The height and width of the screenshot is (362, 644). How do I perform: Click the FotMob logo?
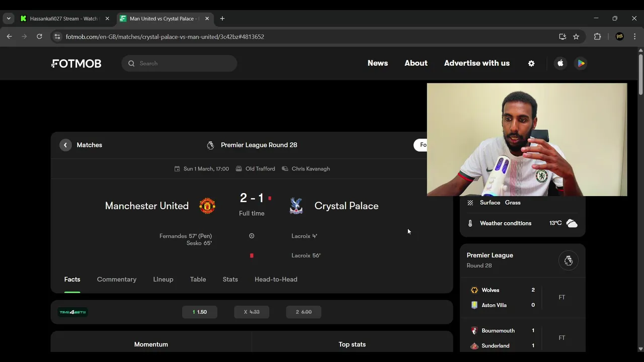(x=76, y=63)
